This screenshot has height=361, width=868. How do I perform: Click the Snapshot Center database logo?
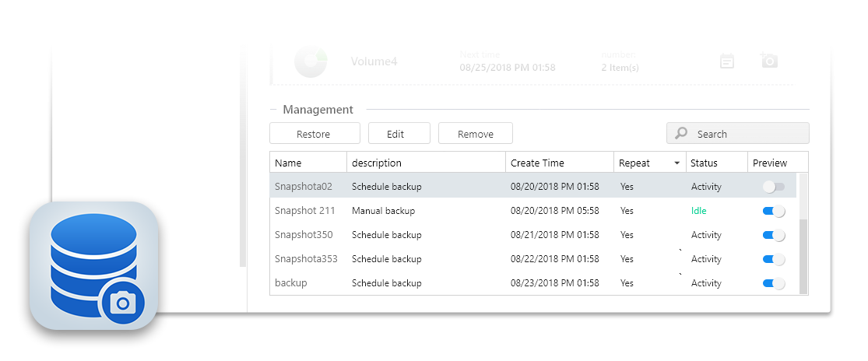tap(94, 265)
